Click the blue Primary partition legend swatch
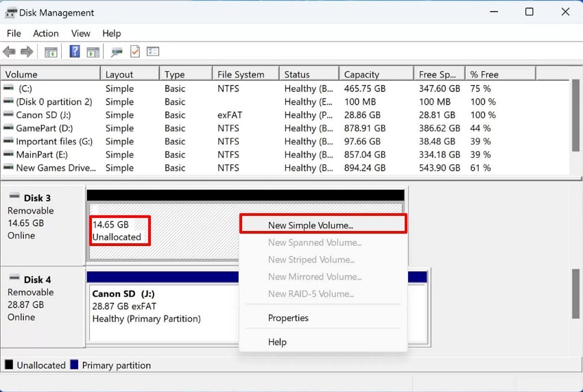The width and height of the screenshot is (583, 392). (74, 365)
